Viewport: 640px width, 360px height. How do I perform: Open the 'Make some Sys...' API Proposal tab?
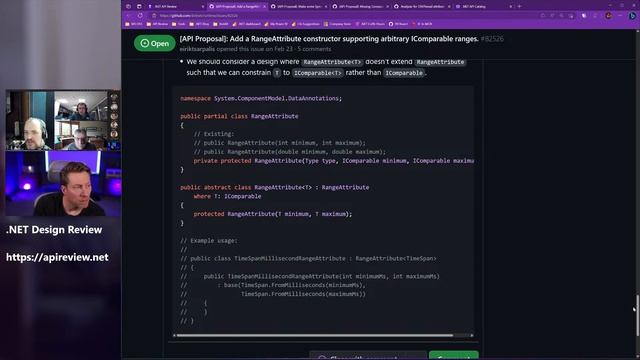point(298,7)
